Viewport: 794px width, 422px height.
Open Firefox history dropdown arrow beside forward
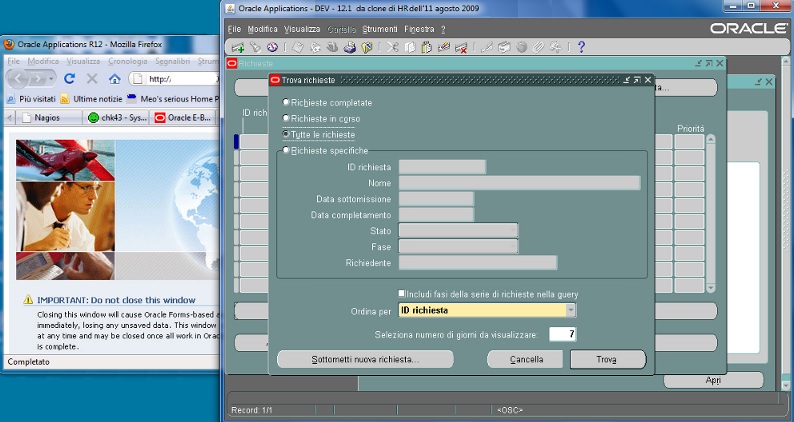(51, 79)
